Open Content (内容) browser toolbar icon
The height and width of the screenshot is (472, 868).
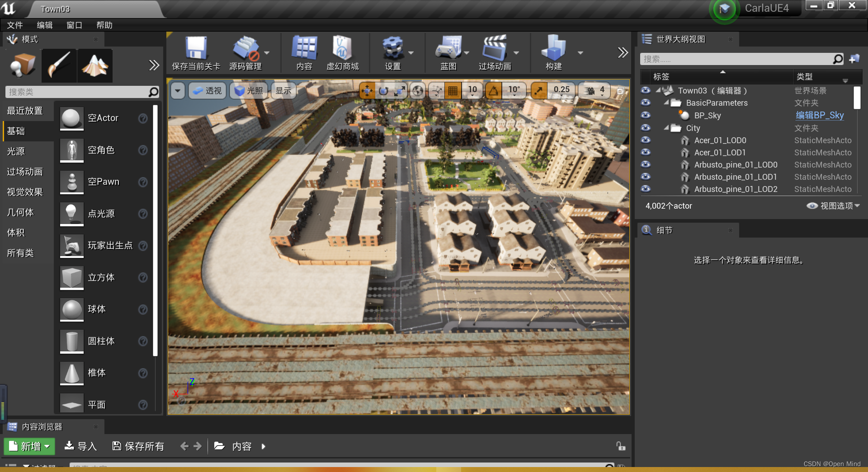[304, 48]
